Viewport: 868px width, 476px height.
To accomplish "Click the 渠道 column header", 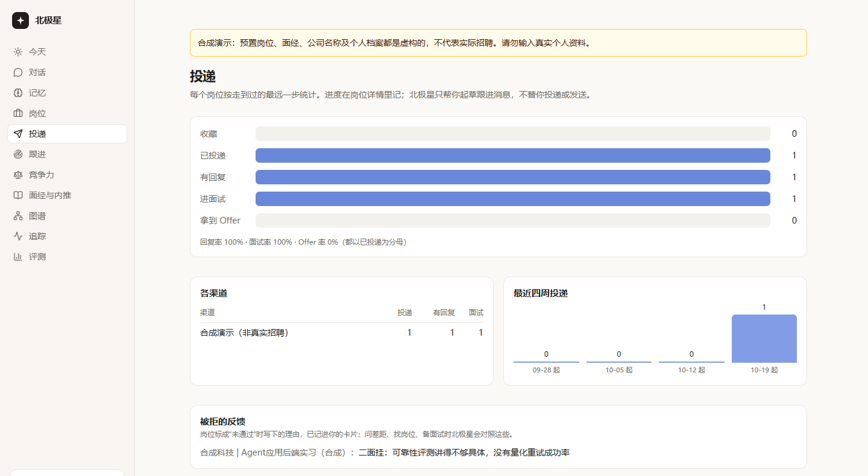I will pos(207,313).
